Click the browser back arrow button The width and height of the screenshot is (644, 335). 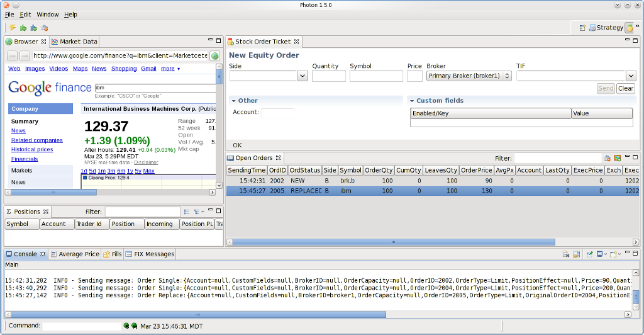coord(12,56)
